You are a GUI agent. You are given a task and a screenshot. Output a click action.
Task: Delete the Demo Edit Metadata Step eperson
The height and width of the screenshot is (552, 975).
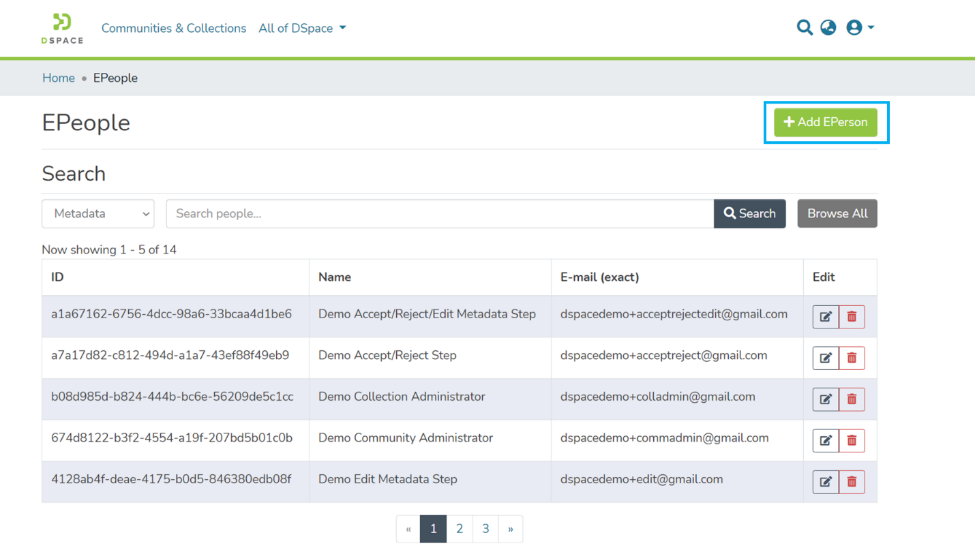pos(852,482)
